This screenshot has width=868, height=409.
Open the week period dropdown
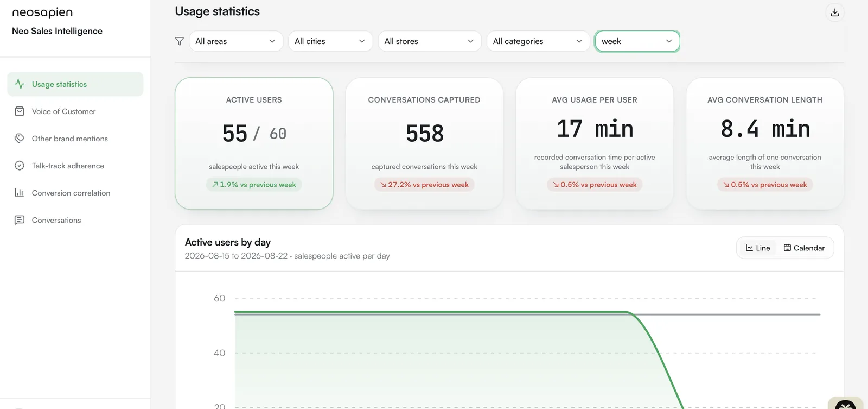637,41
